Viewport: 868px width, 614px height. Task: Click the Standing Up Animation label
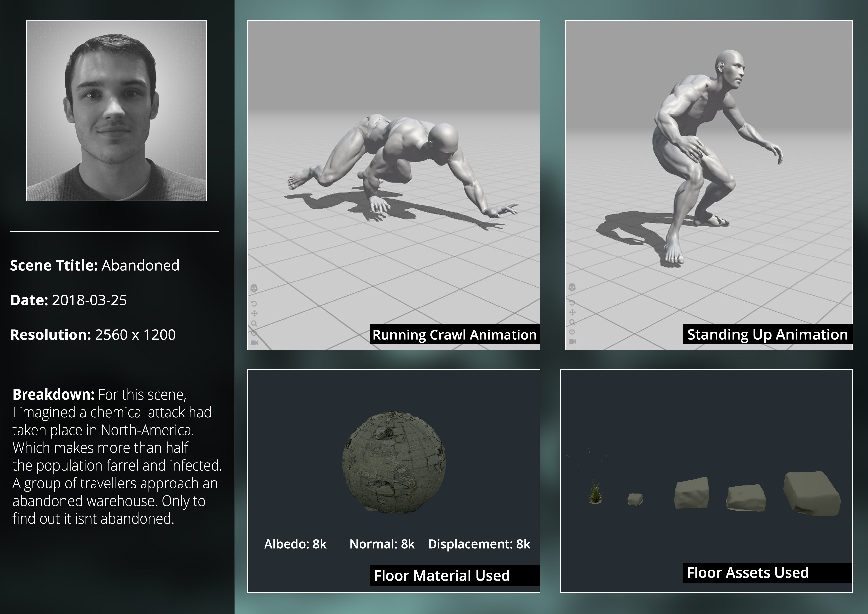coord(767,334)
